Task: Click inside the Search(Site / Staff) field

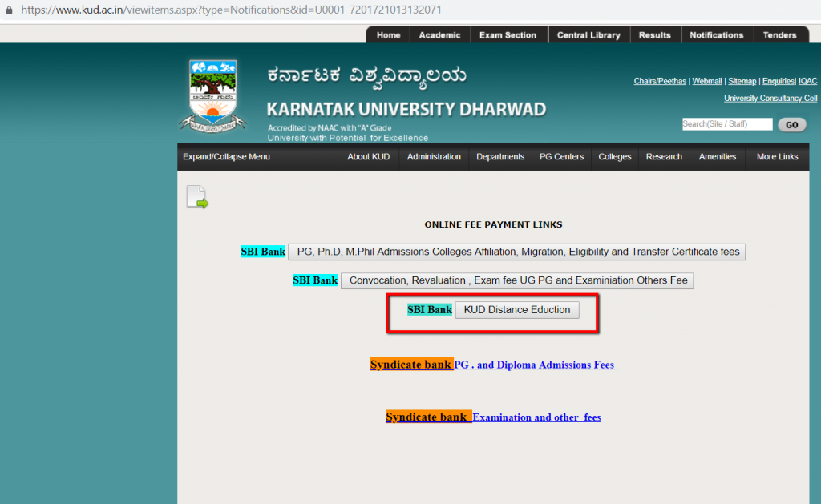Action: pos(726,123)
